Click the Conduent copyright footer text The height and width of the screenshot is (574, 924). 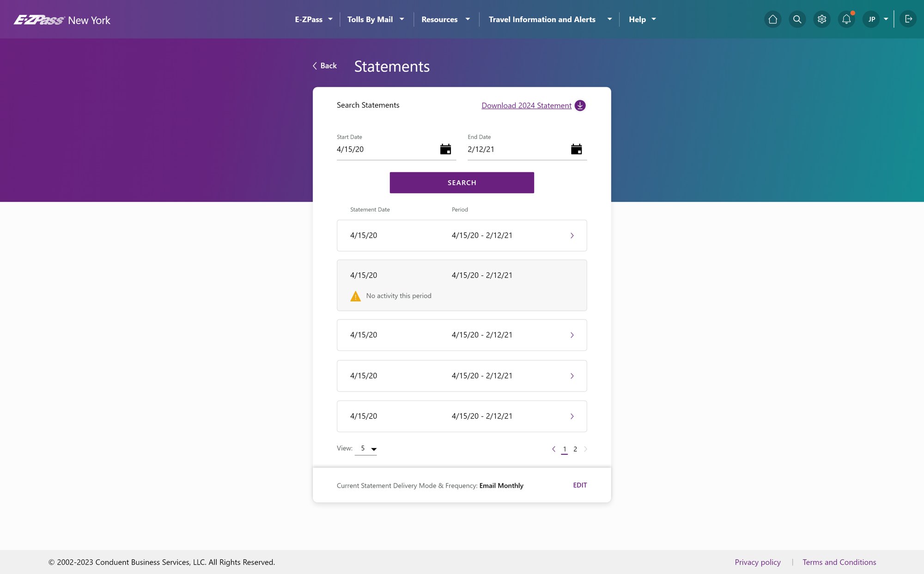click(162, 562)
